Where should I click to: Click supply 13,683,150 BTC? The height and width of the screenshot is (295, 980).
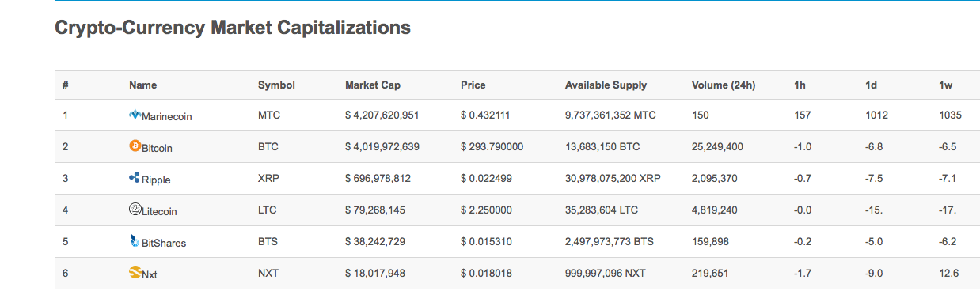[602, 146]
